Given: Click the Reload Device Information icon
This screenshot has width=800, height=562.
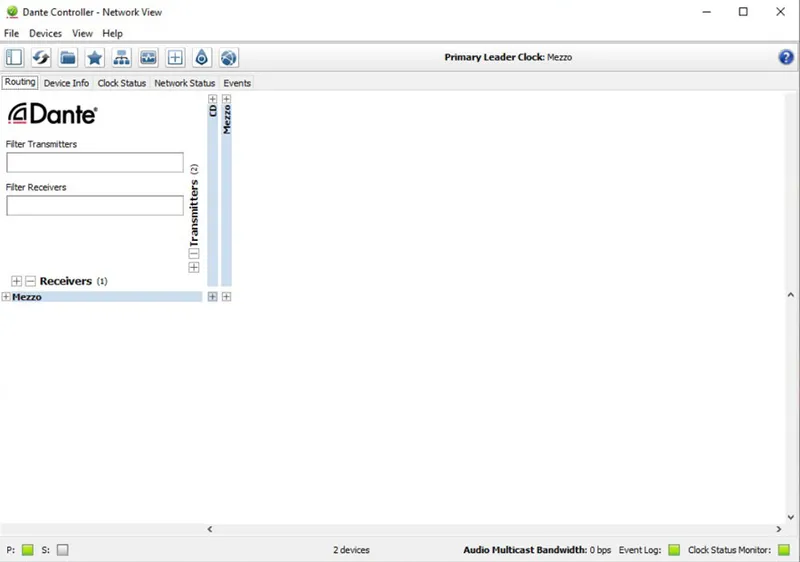Looking at the screenshot, I should point(41,58).
